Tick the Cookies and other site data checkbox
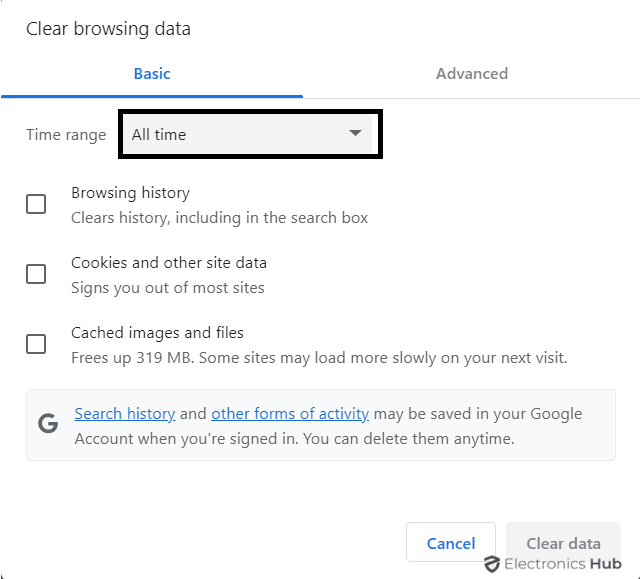The width and height of the screenshot is (640, 579). point(36,274)
